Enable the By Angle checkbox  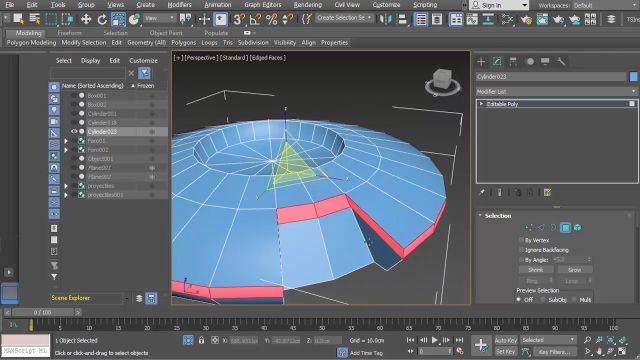click(521, 260)
